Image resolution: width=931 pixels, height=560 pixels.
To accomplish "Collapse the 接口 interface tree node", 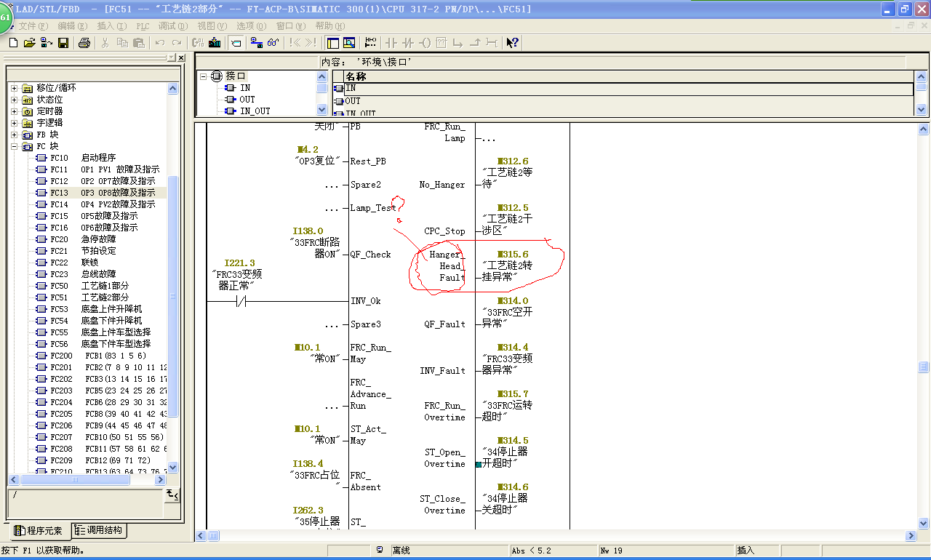I will [x=203, y=76].
